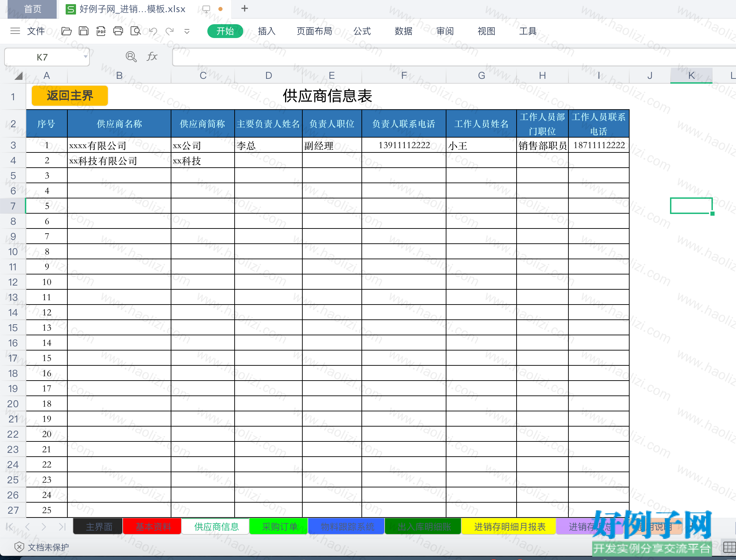The image size is (736, 560).
Task: Click into the formula bar input
Action: coord(454,57)
